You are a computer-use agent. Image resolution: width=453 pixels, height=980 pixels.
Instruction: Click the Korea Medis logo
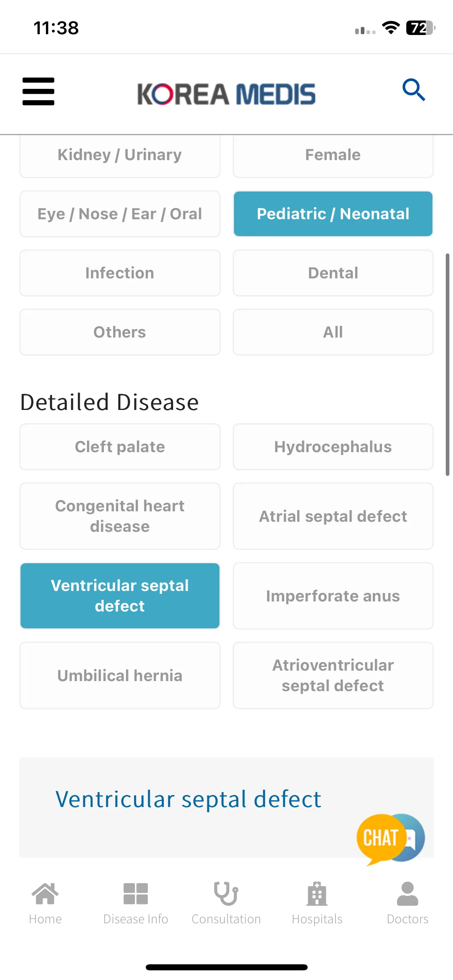[226, 94]
